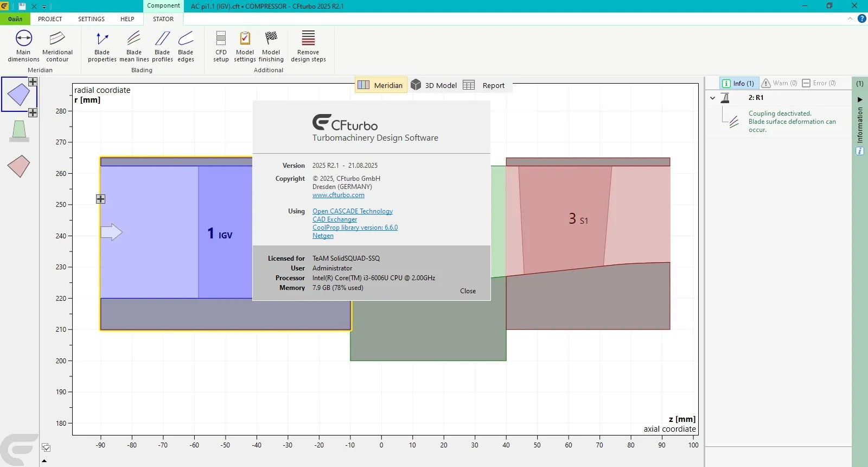Click the Component contextual tab header
This screenshot has height=467, width=868.
pyautogui.click(x=163, y=6)
